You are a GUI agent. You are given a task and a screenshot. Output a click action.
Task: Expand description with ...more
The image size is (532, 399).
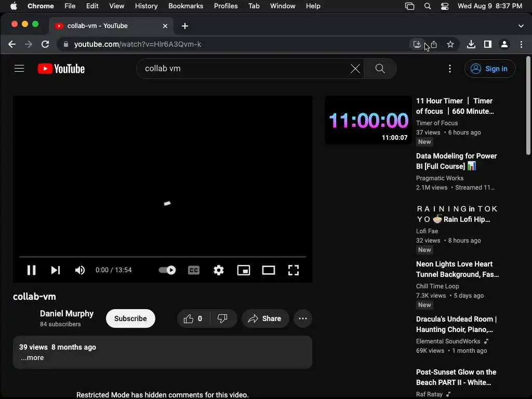(32, 357)
